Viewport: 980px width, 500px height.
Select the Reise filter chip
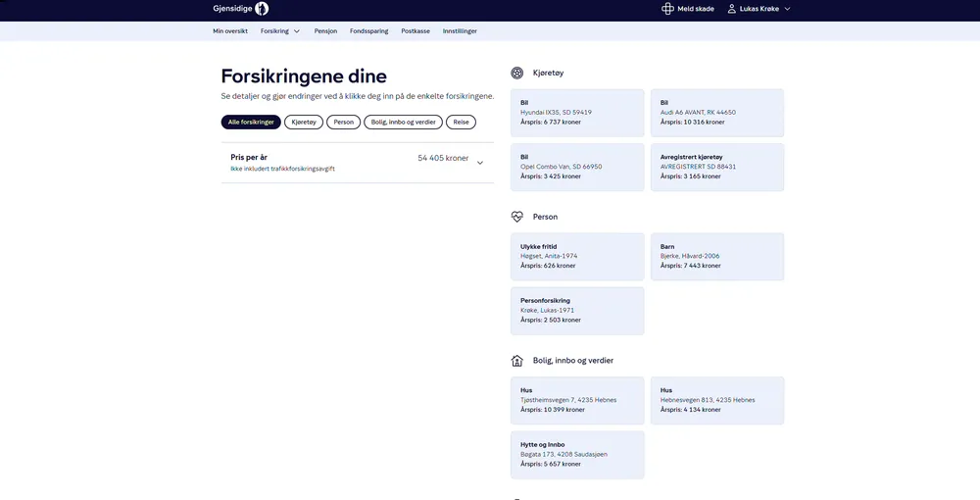461,123
